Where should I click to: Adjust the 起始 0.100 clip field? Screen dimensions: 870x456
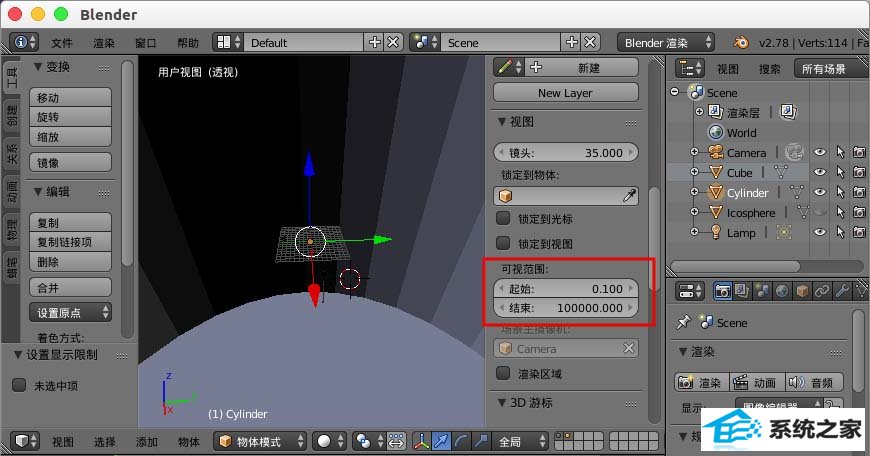(565, 288)
